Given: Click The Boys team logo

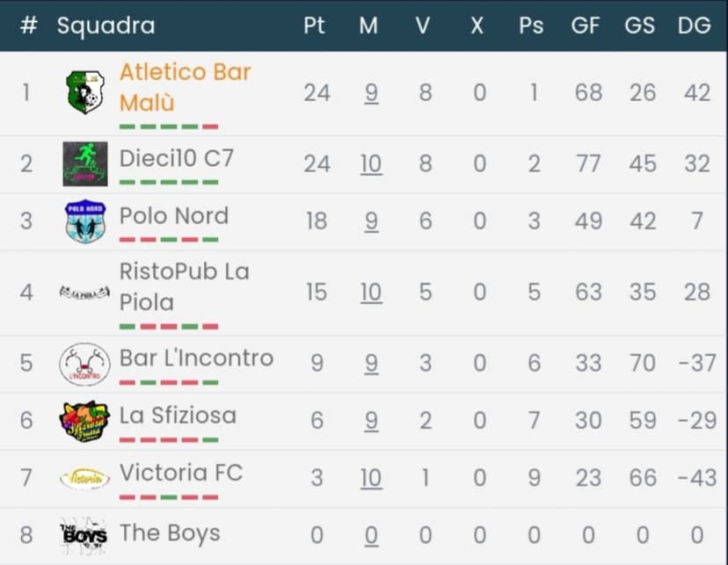Looking at the screenshot, I should point(85,535).
